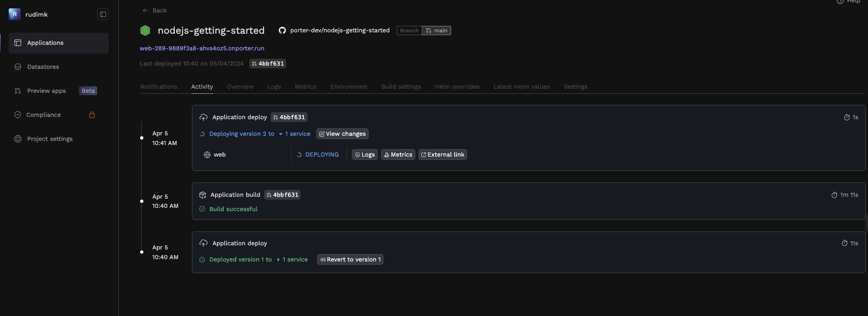Click View changes button
The image size is (868, 316).
342,134
